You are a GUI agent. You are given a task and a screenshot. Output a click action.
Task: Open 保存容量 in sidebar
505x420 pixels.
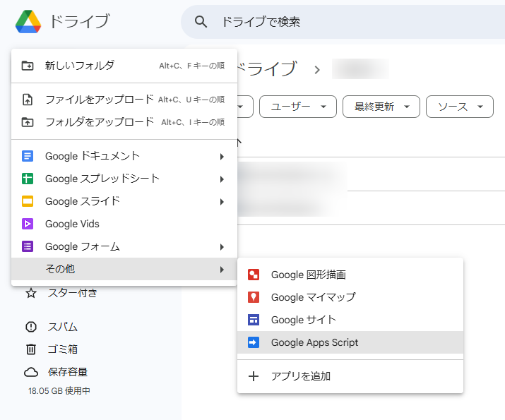68,372
